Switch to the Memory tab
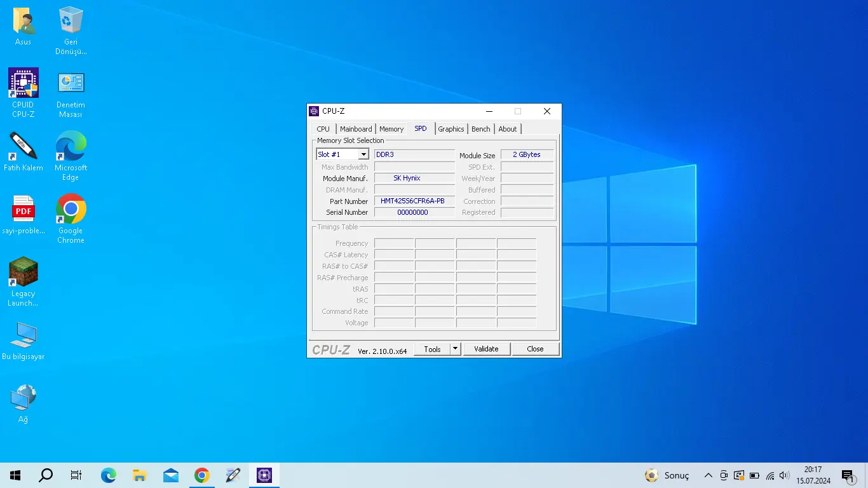The image size is (868, 488). coord(391,129)
